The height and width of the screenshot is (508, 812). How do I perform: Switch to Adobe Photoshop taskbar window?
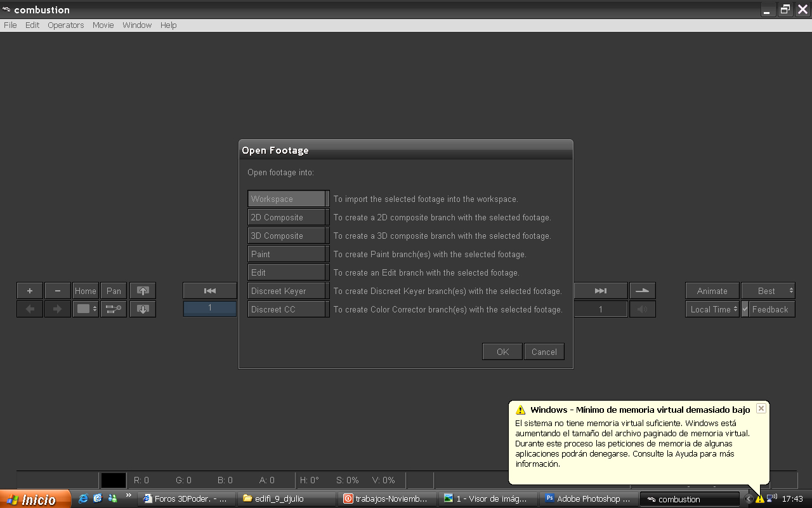[587, 499]
